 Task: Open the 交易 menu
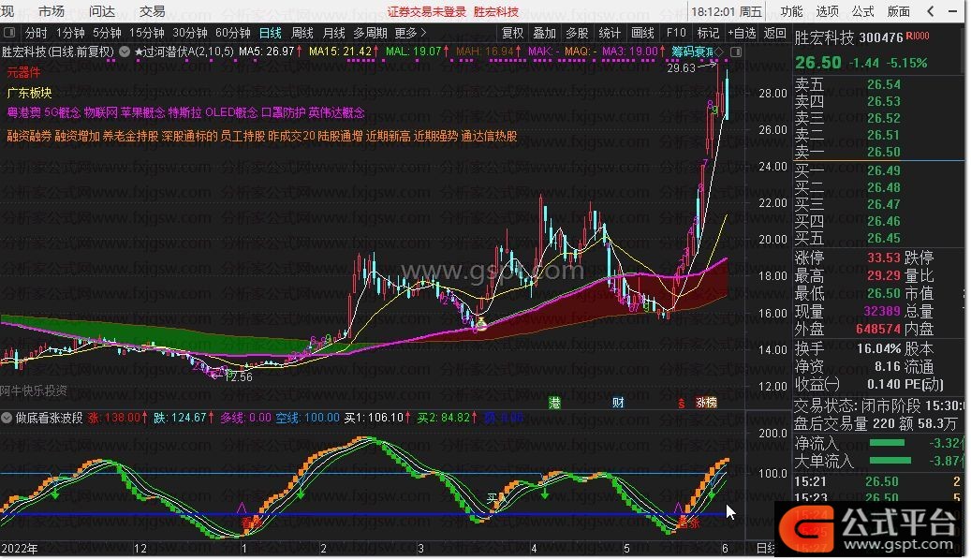pyautogui.click(x=152, y=11)
